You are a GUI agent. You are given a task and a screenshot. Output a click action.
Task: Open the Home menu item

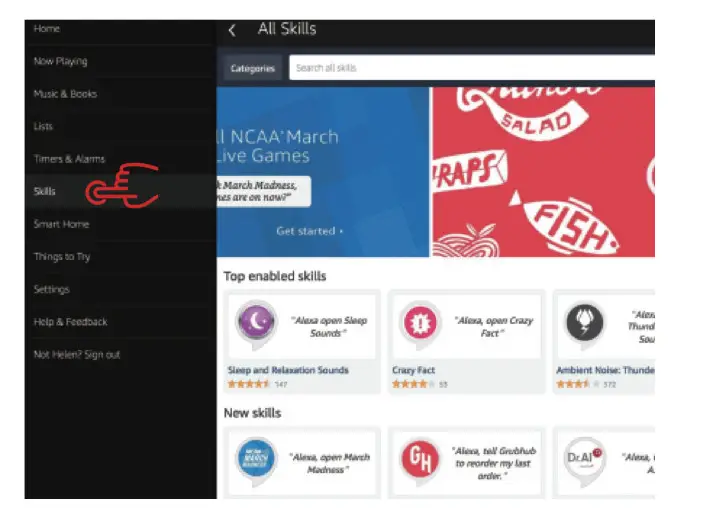[121, 29]
